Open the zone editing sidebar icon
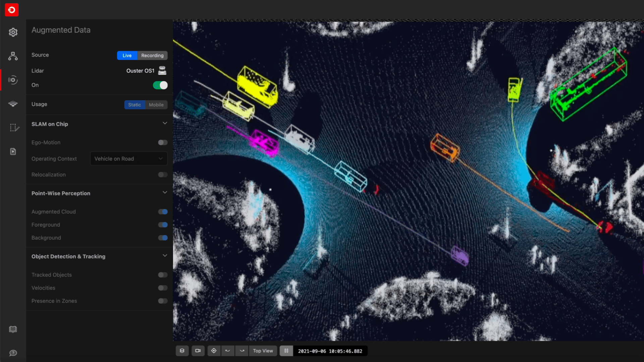 tap(14, 128)
